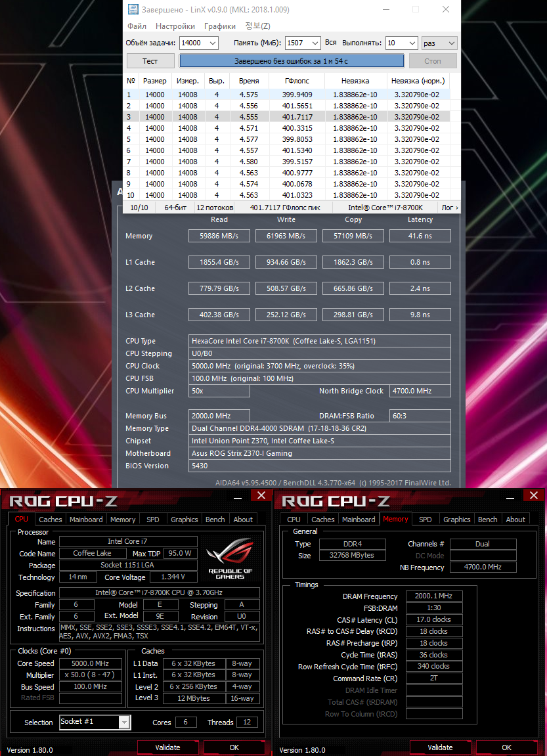Close the left ROG CPU-Z window
Viewport: 547px width, 756px height.
[x=261, y=495]
